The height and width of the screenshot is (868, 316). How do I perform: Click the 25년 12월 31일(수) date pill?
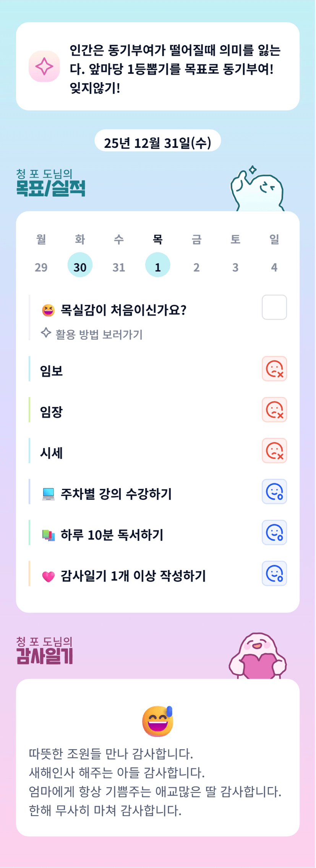157,142
